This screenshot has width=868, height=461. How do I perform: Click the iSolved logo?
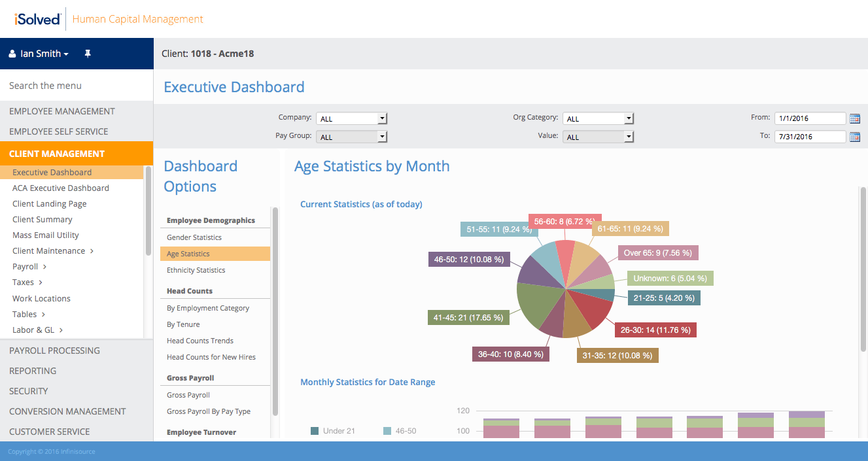pos(37,19)
